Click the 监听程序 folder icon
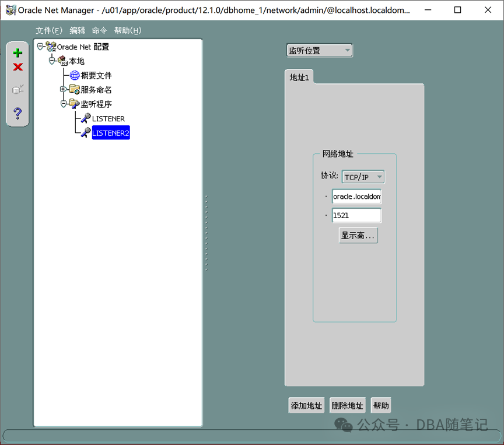Viewport: 504px width, 445px height. coord(74,104)
